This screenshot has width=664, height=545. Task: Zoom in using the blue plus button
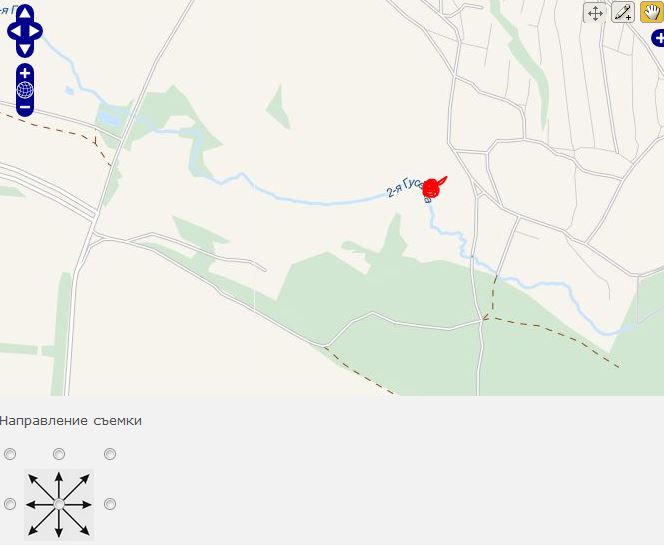coord(25,73)
